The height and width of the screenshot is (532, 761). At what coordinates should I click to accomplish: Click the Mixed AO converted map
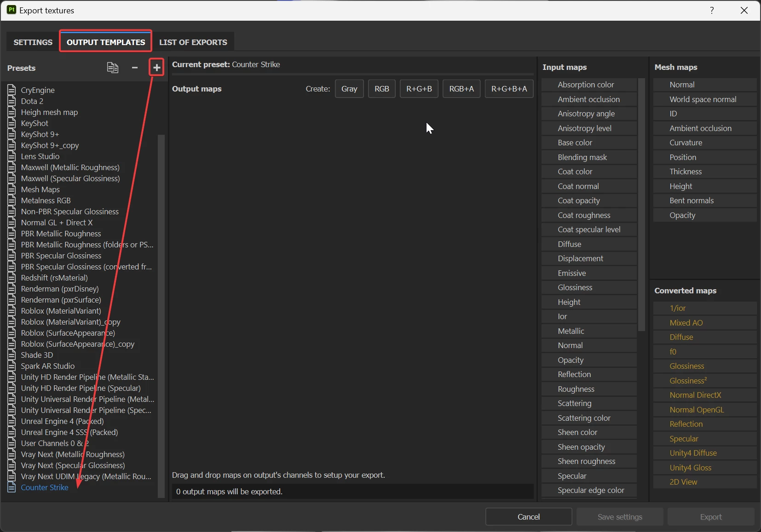[705, 323]
